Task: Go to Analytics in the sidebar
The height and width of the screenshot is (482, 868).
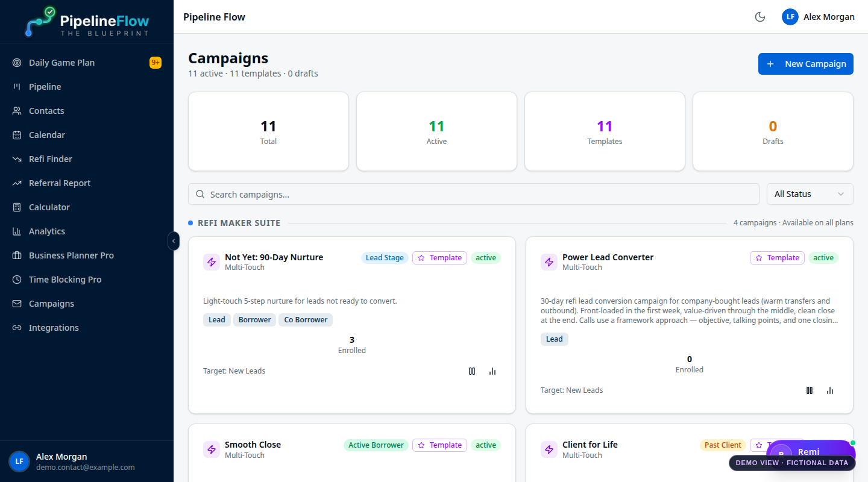Action: click(87, 231)
